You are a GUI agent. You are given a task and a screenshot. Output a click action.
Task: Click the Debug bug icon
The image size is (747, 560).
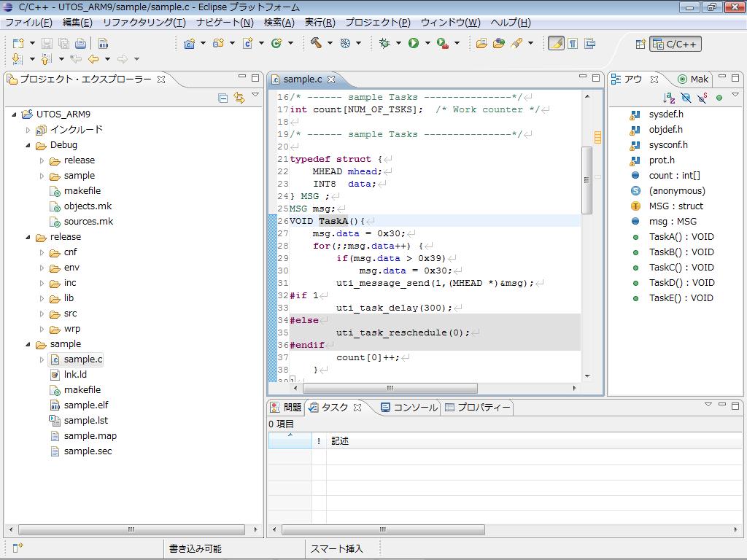[384, 43]
